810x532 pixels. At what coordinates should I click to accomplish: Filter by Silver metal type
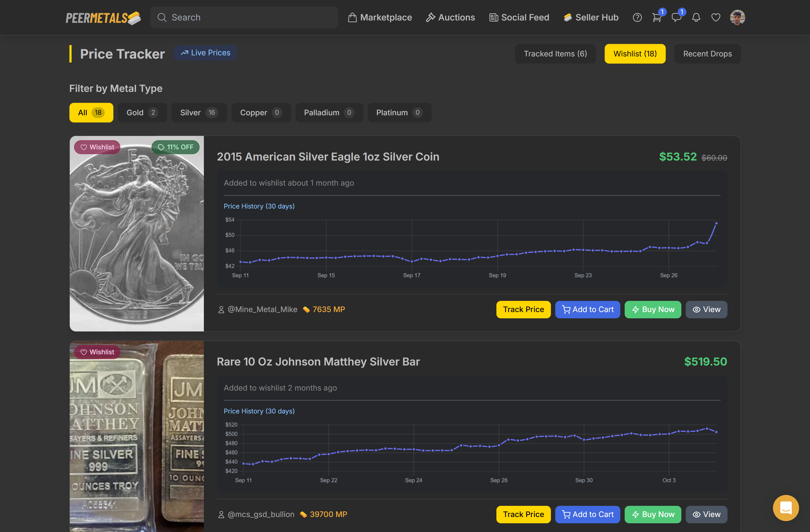pos(199,113)
